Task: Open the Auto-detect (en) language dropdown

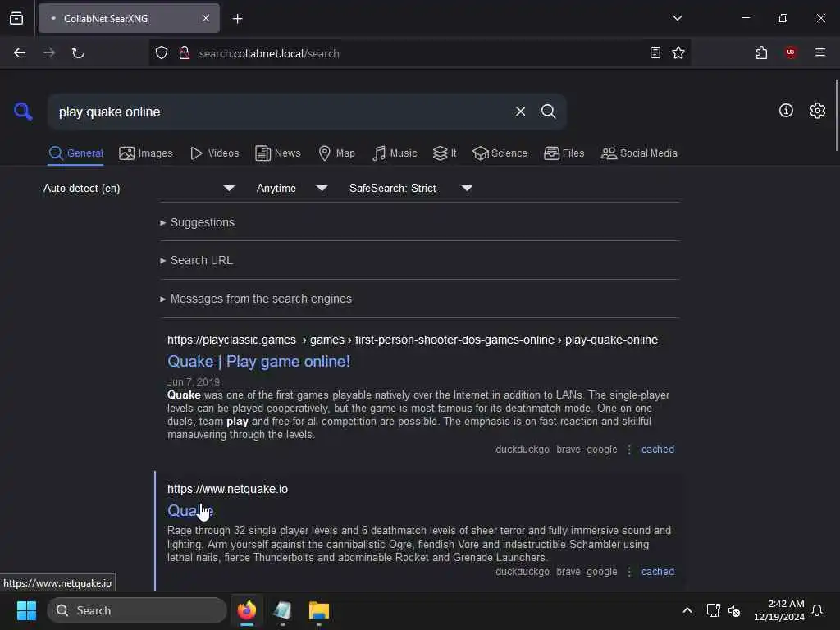Action: point(139,188)
